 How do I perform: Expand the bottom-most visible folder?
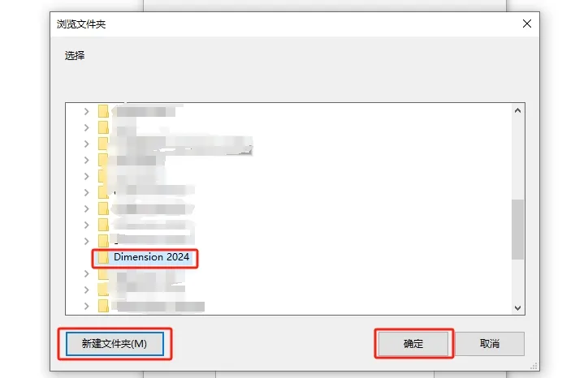(87, 306)
